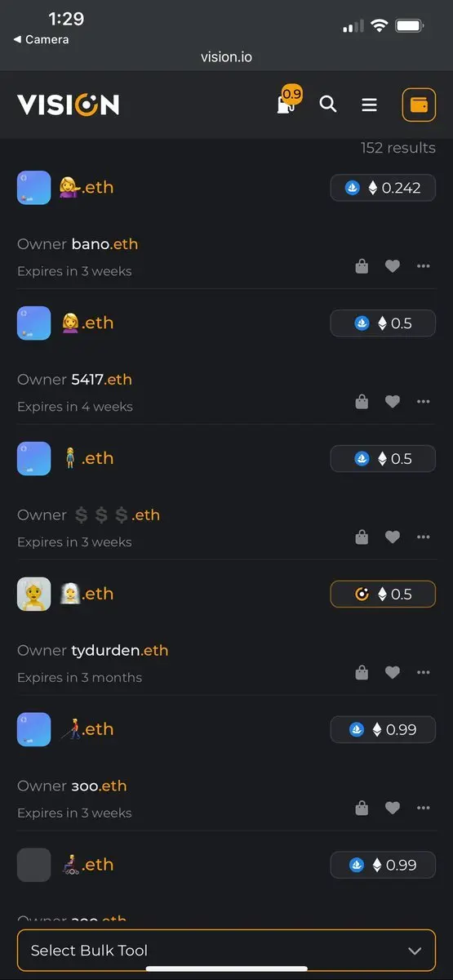Favorite the listing owned by bano.eth
The image size is (453, 980).
pyautogui.click(x=393, y=266)
